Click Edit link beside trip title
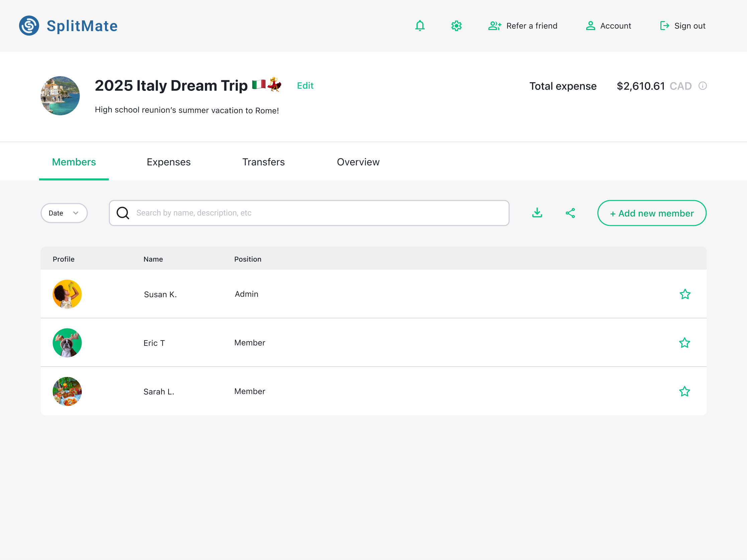The height and width of the screenshot is (560, 747). (x=305, y=86)
